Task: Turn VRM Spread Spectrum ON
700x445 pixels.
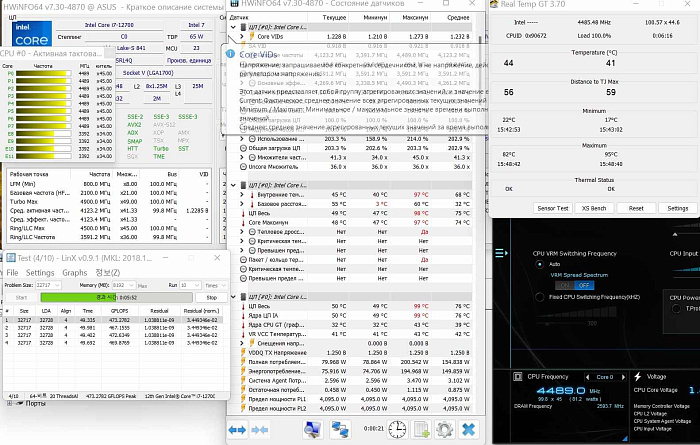Action: (565, 285)
